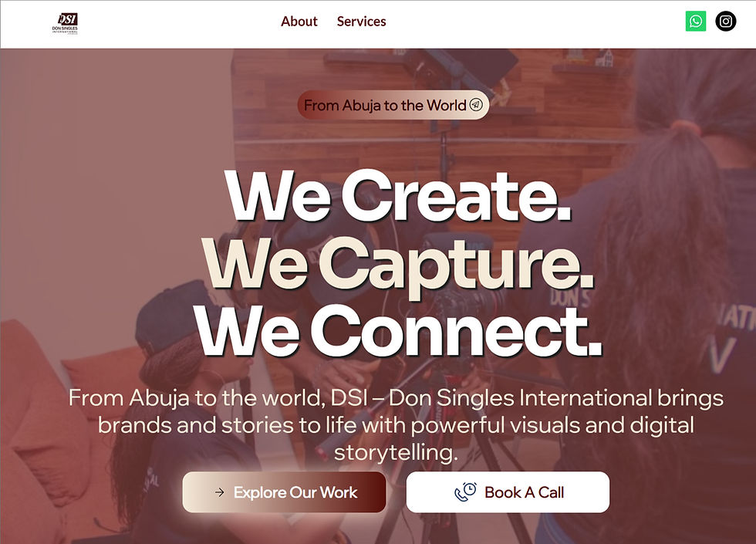Click the DSI description paragraph text

point(396,425)
